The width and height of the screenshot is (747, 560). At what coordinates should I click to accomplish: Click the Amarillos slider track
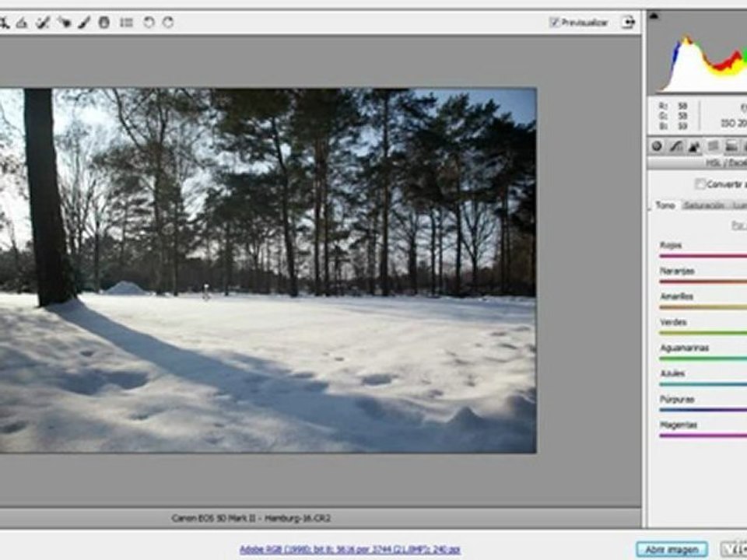(x=703, y=308)
